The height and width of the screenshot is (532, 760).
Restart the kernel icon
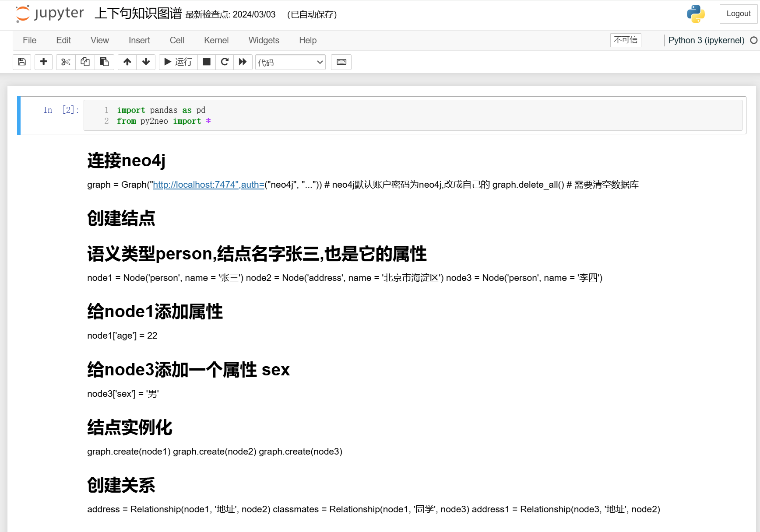click(225, 62)
